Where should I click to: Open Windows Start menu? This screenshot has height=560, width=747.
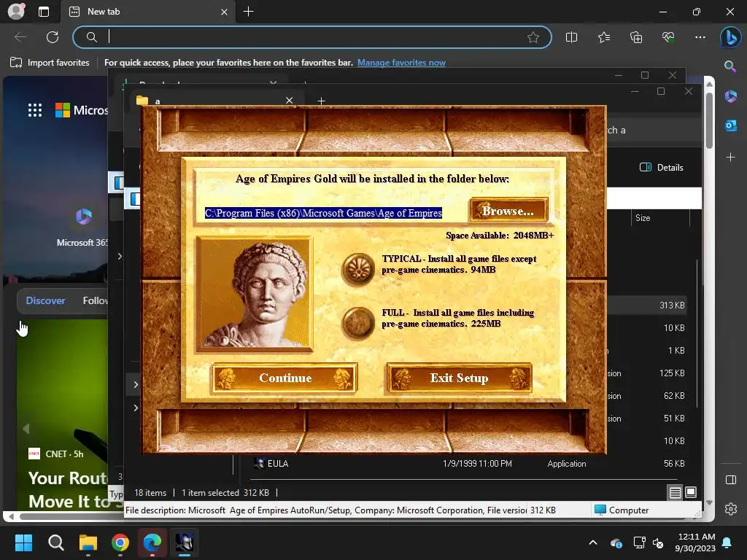(x=23, y=542)
